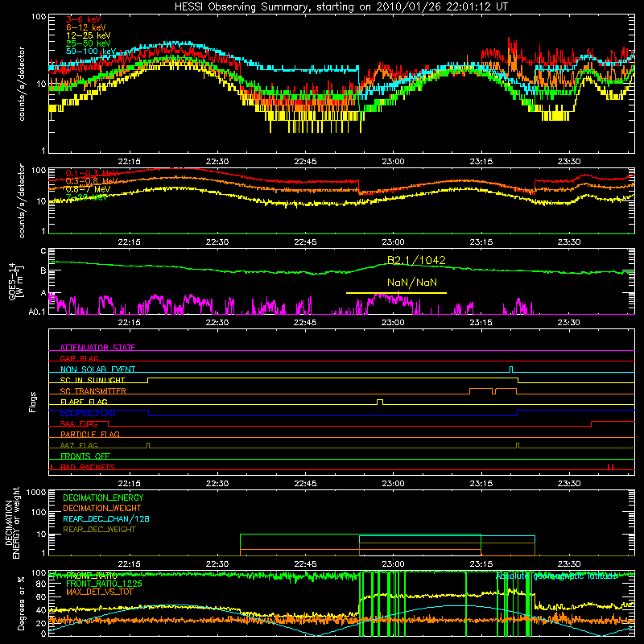Click the NON_SOLAR_EVENT pulse near 23:20
The image size is (644, 644).
point(511,369)
